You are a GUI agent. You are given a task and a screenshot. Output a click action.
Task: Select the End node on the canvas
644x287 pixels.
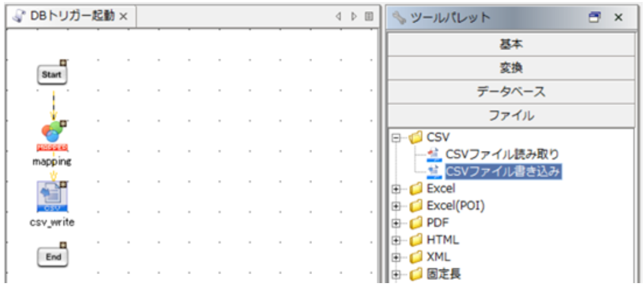click(52, 257)
